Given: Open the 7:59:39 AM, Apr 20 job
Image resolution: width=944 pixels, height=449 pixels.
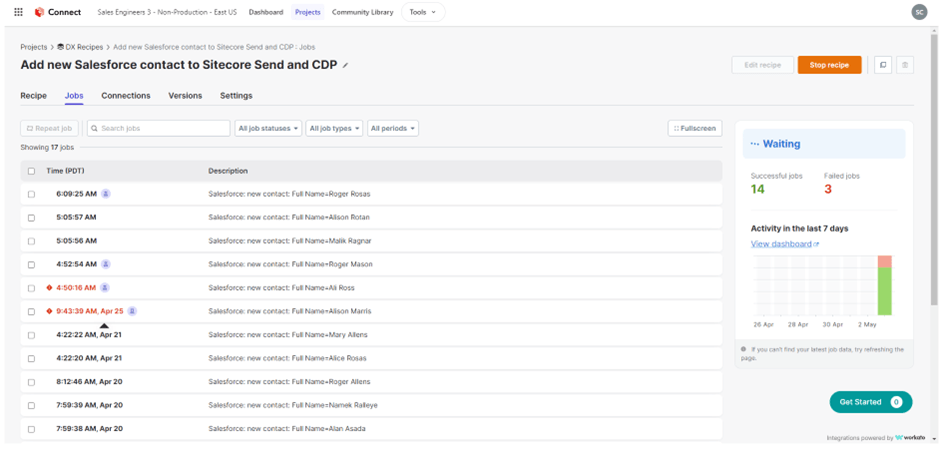Looking at the screenshot, I should pos(90,405).
